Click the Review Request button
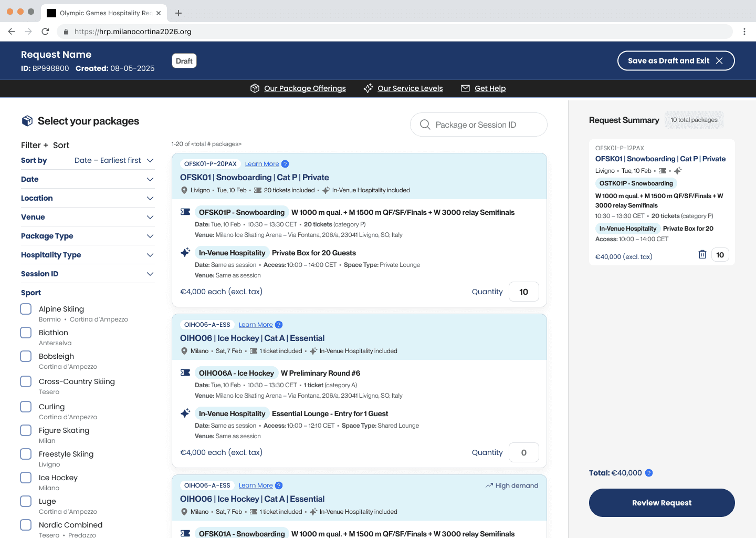This screenshot has width=756, height=538. pos(661,503)
